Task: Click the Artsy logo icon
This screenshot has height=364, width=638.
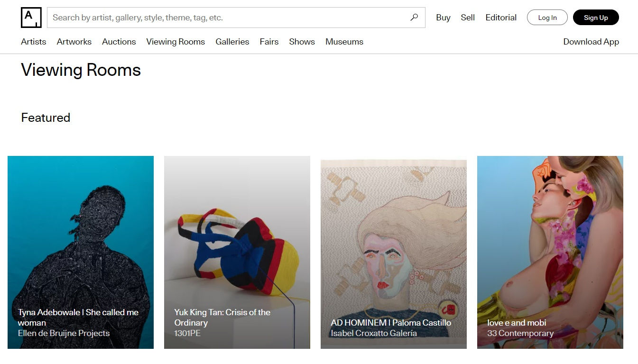Action: pyautogui.click(x=31, y=18)
